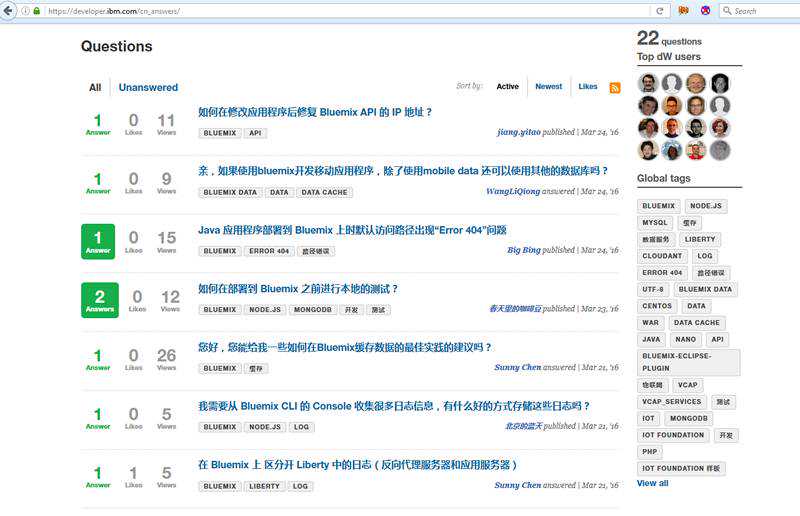Viewport: 800px width, 516px height.
Task: Open author jiang.yitao profile link
Action: [x=519, y=132]
